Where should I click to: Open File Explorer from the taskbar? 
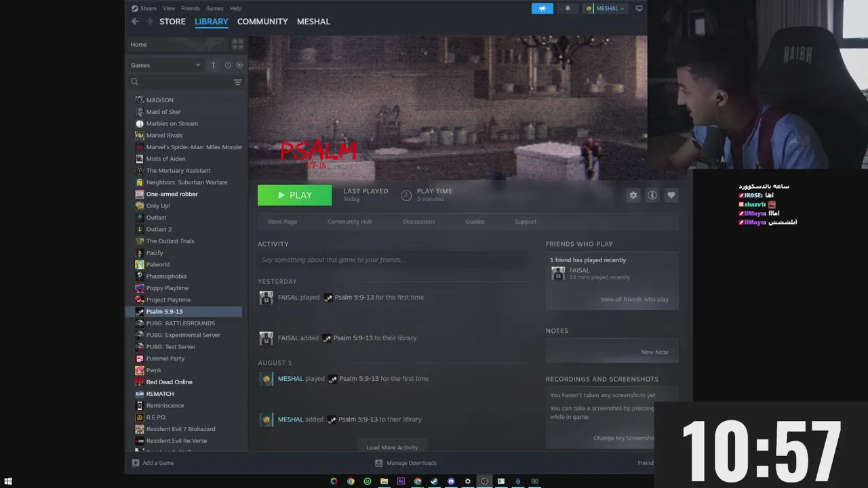[x=384, y=481]
